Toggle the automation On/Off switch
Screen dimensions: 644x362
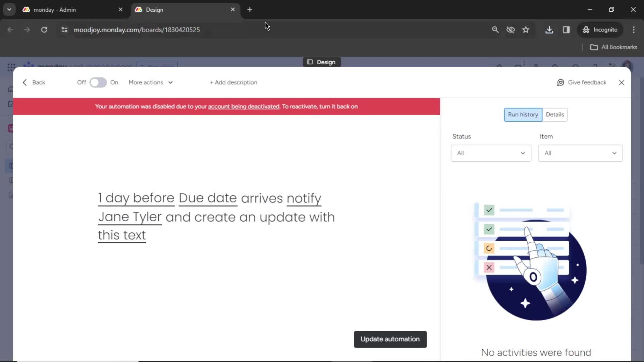pyautogui.click(x=98, y=82)
